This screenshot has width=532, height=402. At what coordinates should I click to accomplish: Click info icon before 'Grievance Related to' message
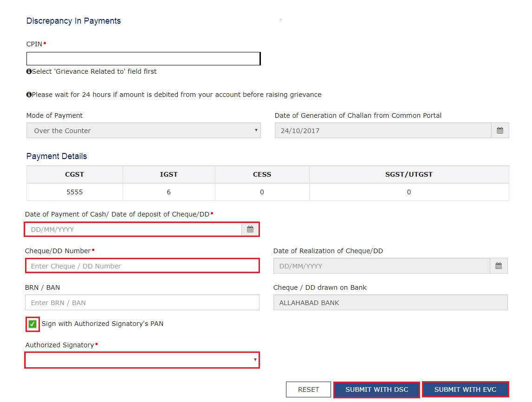click(29, 71)
